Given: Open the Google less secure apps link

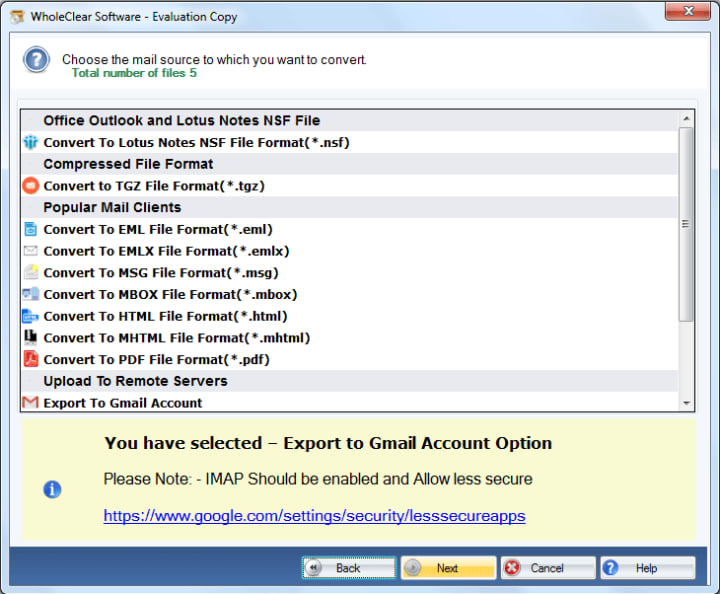Looking at the screenshot, I should [315, 516].
